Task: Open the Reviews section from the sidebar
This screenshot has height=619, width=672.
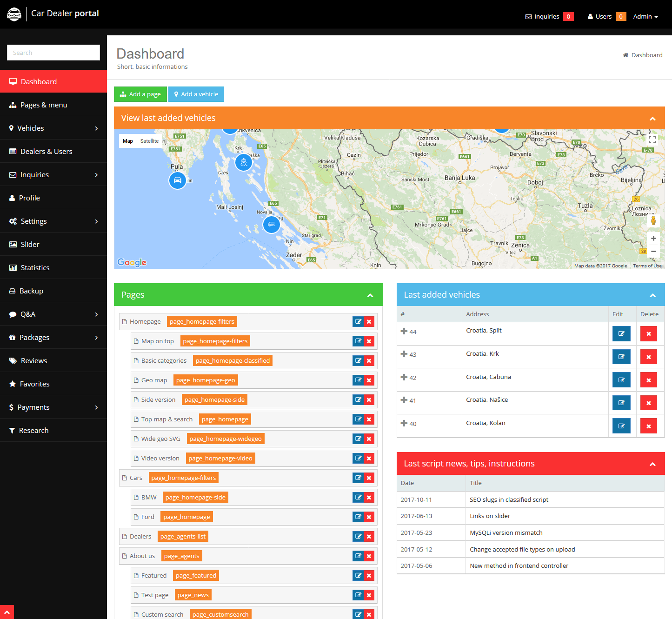Action: click(33, 360)
